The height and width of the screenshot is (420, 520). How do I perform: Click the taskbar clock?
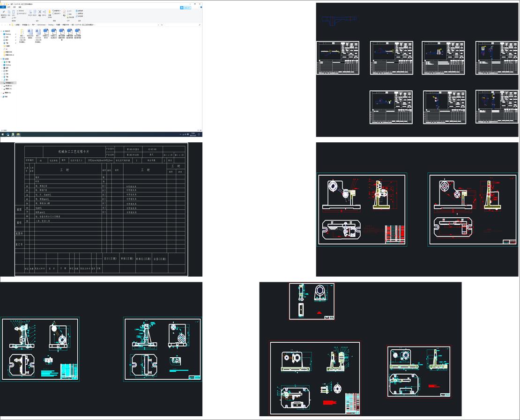193,134
